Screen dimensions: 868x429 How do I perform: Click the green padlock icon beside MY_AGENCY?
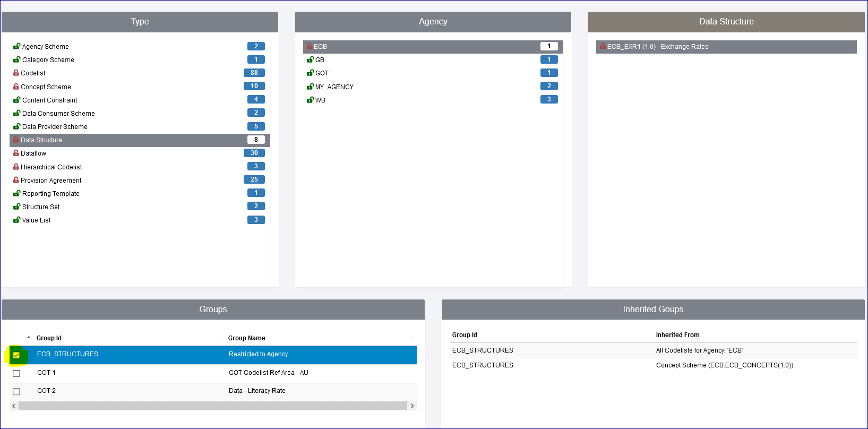pos(311,87)
